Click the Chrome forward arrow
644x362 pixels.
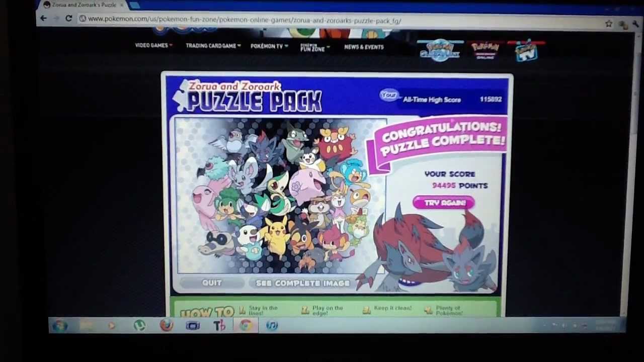tap(55, 19)
